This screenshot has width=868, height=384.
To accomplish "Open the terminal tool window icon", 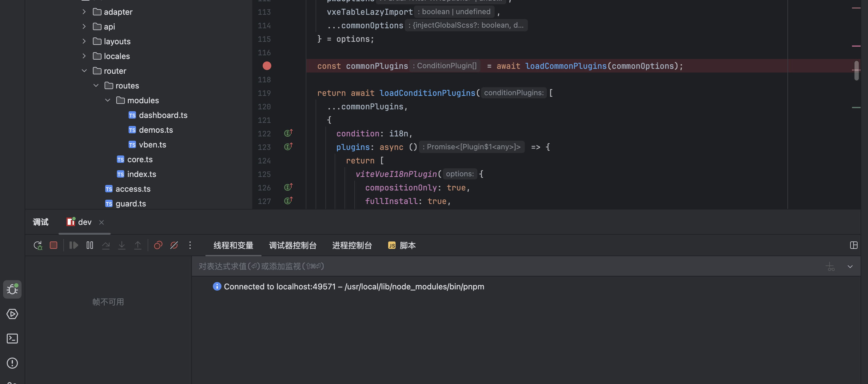I will click(13, 339).
